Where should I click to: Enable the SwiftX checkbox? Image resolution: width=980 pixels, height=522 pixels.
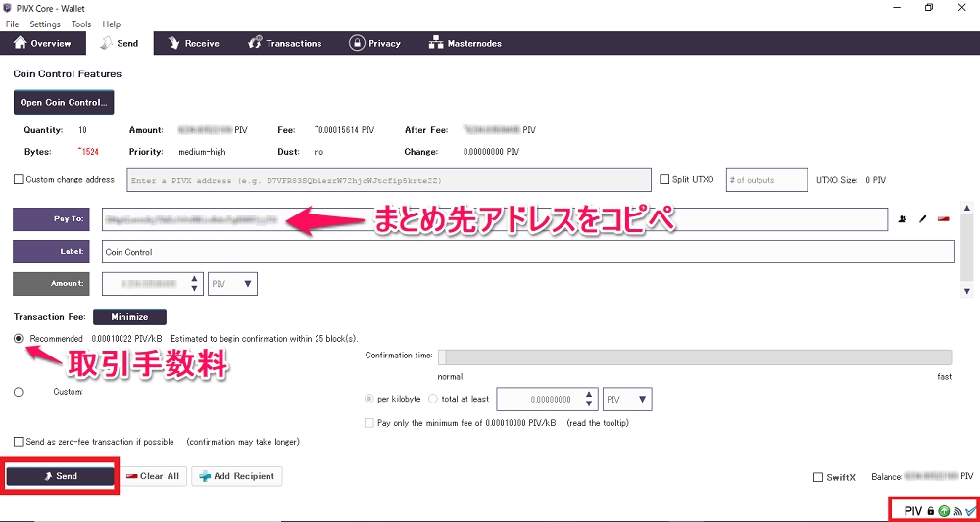[x=818, y=477]
